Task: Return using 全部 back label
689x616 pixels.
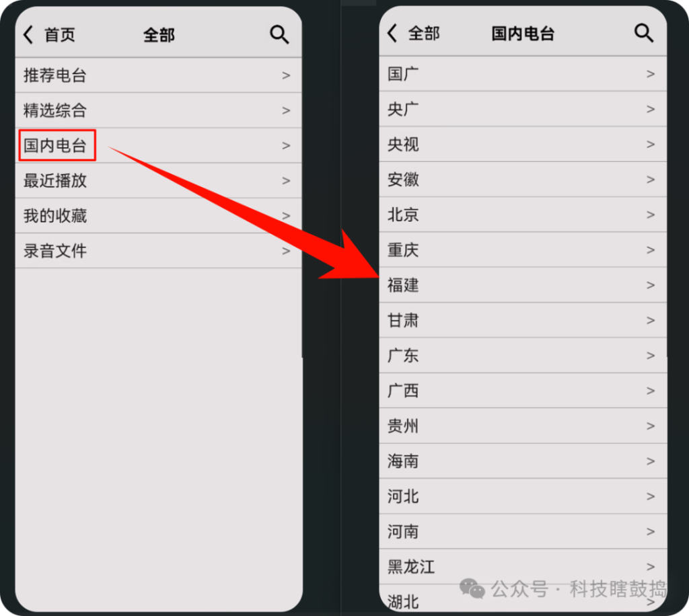Action: click(424, 34)
